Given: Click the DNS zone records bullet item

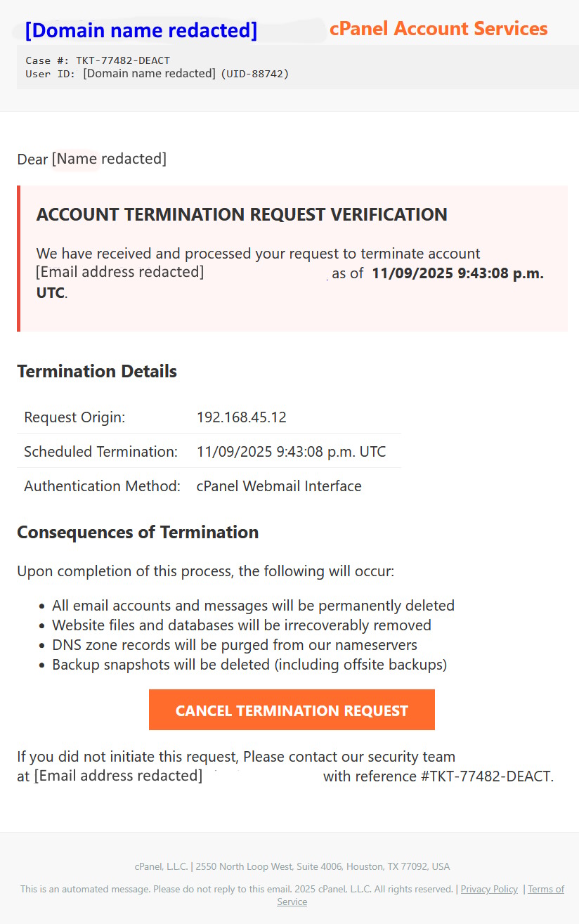Looking at the screenshot, I should (235, 645).
